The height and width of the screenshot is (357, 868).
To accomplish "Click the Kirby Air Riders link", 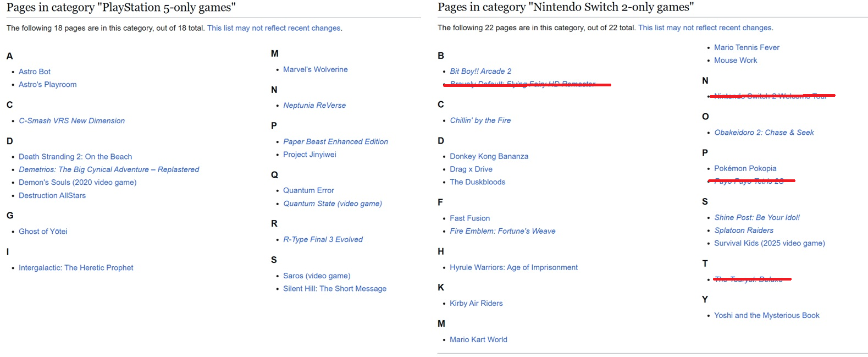I will click(x=476, y=303).
